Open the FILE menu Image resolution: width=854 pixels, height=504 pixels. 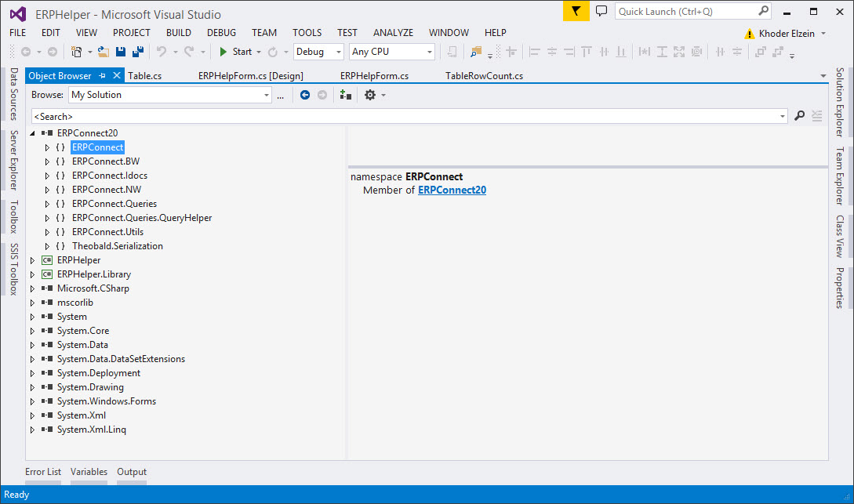tap(17, 33)
